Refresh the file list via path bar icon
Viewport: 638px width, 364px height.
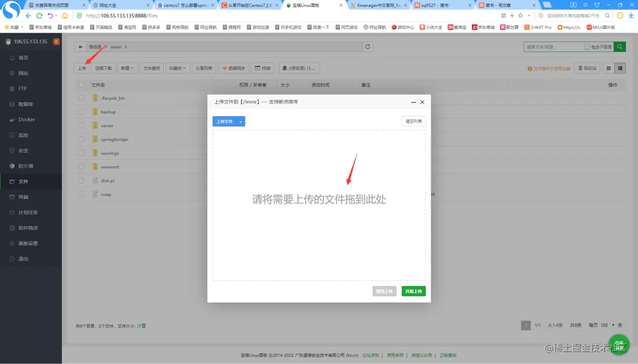click(367, 47)
